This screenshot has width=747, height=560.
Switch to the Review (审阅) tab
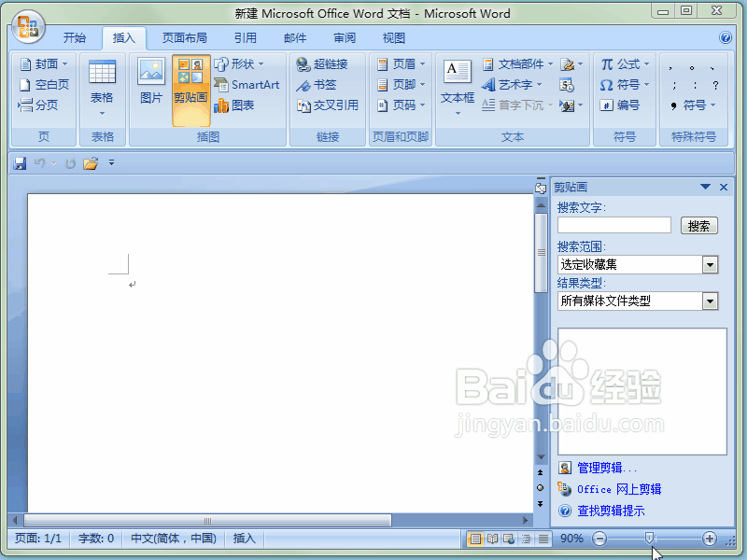[x=345, y=38]
